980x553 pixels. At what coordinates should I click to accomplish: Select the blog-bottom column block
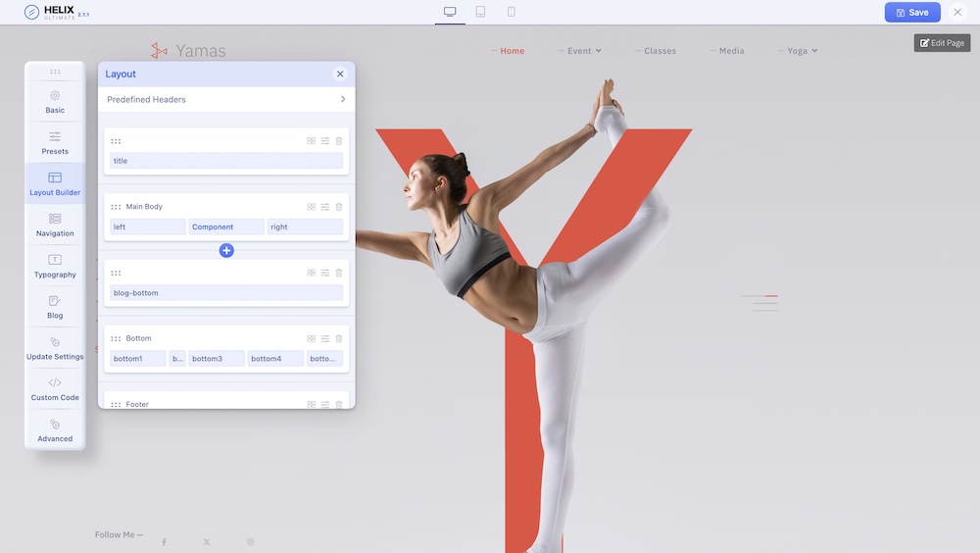(x=226, y=293)
